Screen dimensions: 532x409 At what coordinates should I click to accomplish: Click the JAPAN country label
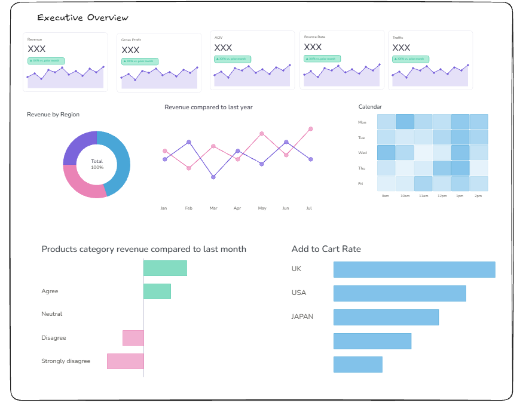pyautogui.click(x=302, y=316)
